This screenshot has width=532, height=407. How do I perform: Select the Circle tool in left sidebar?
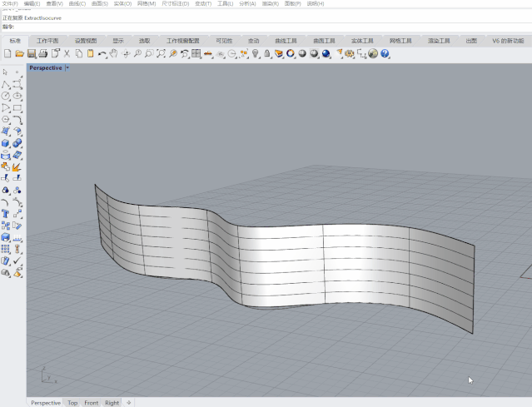[x=6, y=96]
